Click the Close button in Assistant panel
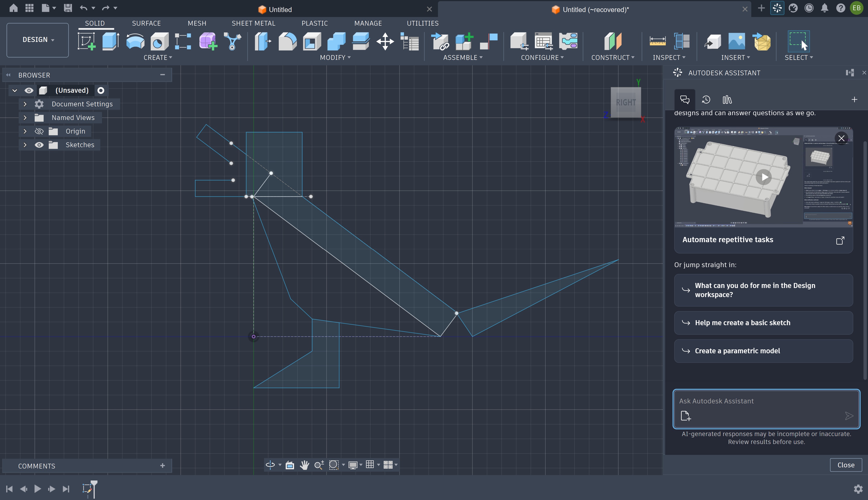 (x=846, y=465)
